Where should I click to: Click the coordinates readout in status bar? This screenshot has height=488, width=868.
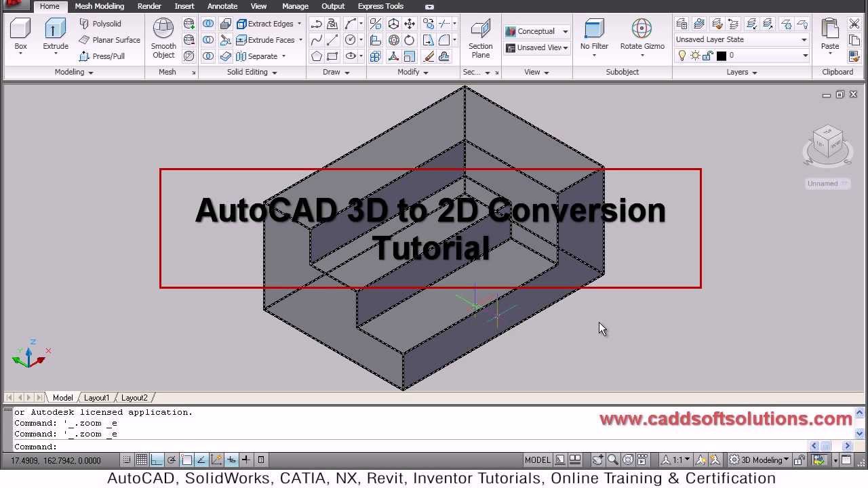click(x=56, y=461)
